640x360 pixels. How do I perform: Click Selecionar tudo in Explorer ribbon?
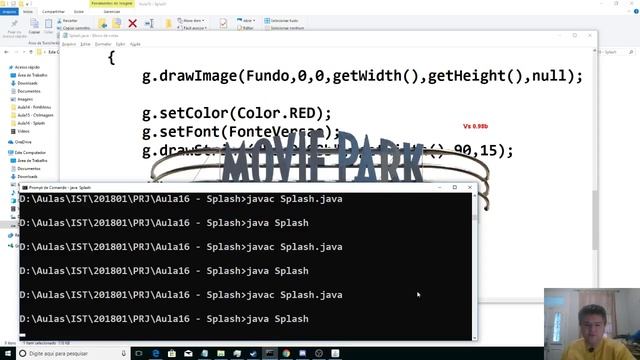pyautogui.click(x=281, y=20)
